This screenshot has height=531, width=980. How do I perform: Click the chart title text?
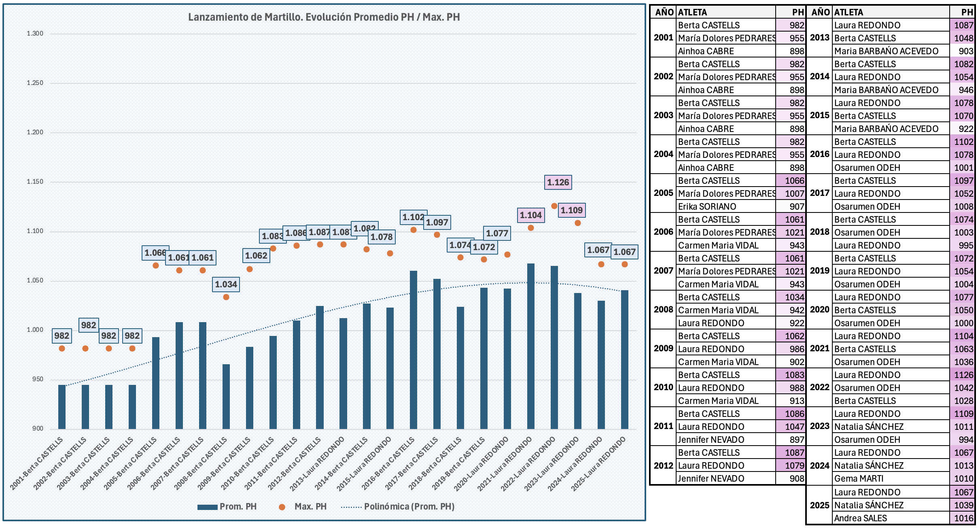pos(324,17)
